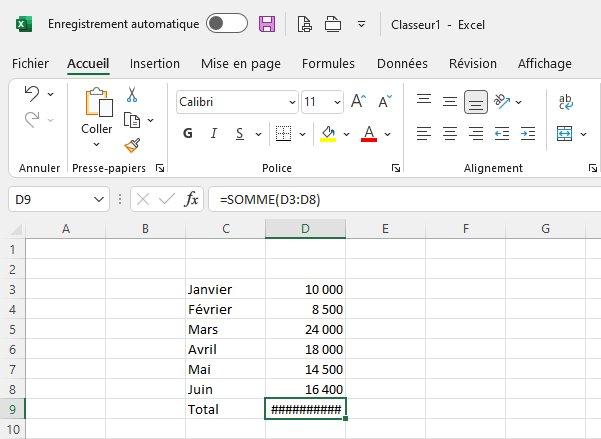The width and height of the screenshot is (601, 439).
Task: Toggle italic with the I button
Action: pos(214,133)
